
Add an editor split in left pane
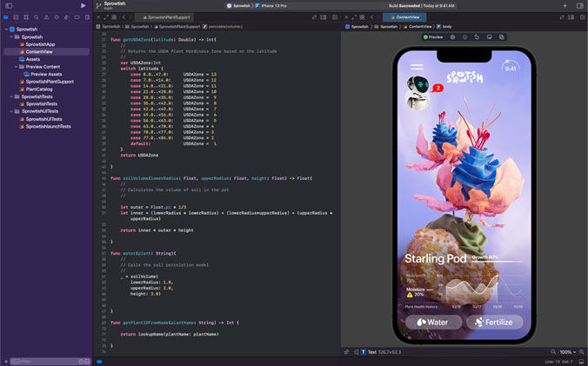(x=335, y=17)
